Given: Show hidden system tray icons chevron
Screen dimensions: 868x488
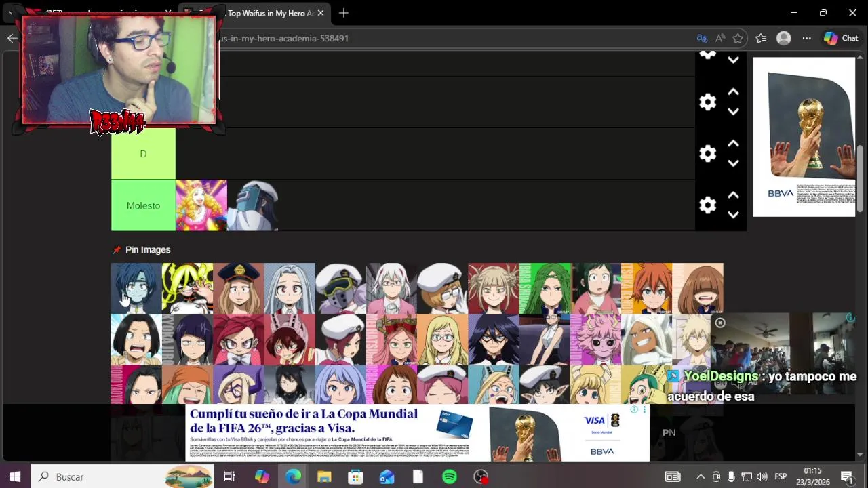Looking at the screenshot, I should 701,476.
